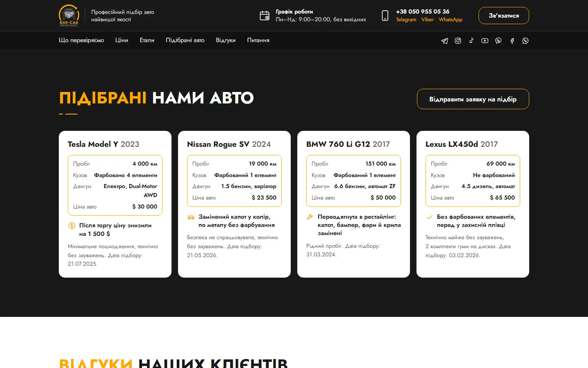Click the '151 000 км' mileage value
Screen dimensions: 588x368
381,164
